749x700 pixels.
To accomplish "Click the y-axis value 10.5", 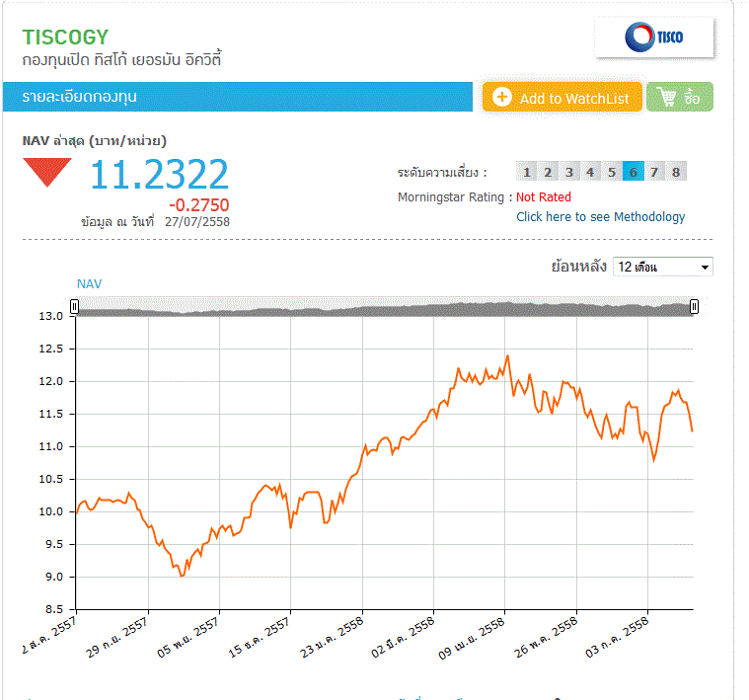I will click(51, 479).
